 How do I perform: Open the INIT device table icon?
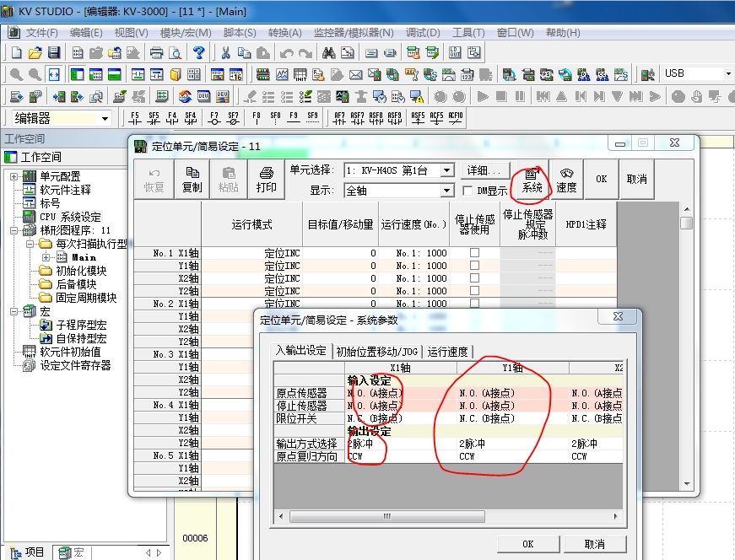pos(300,74)
